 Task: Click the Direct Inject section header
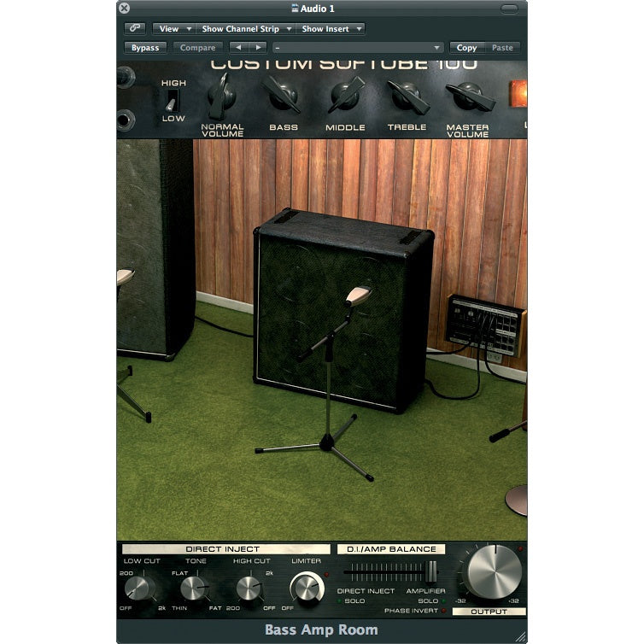tap(225, 549)
